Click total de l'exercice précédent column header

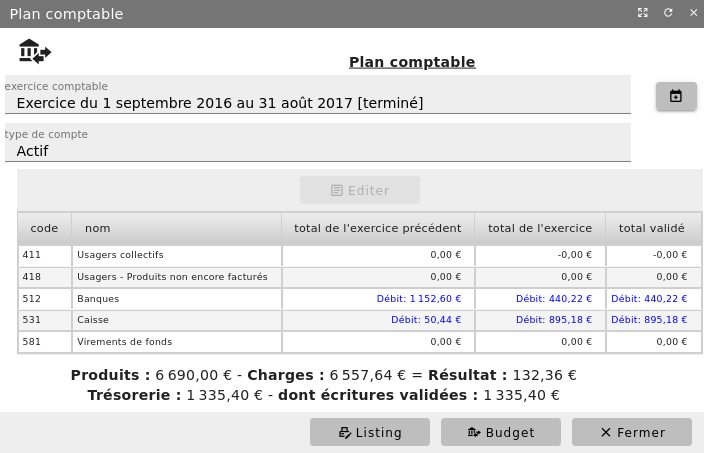point(377,228)
